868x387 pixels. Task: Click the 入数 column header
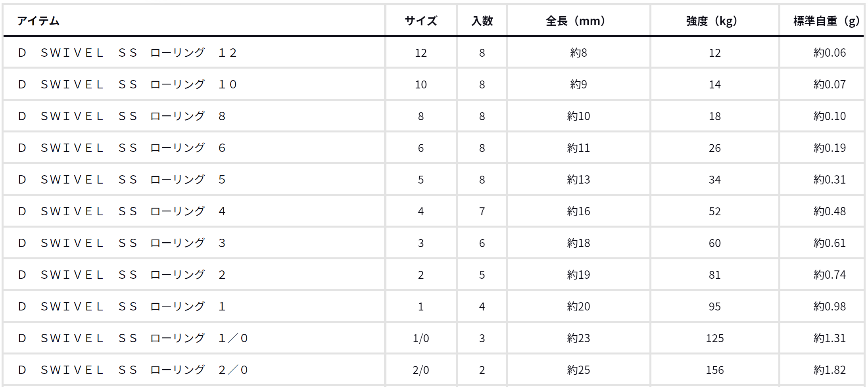482,21
